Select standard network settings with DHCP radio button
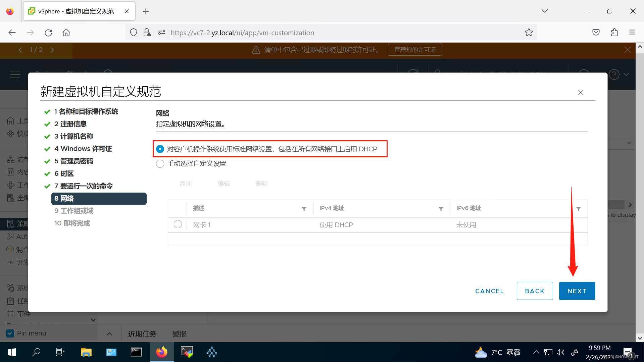 (x=160, y=149)
